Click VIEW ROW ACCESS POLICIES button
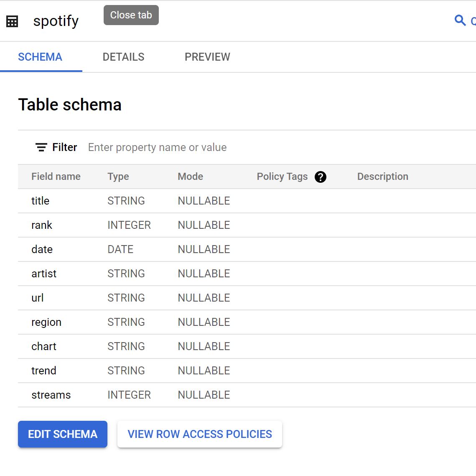Viewport: 476px width, 476px height. pyautogui.click(x=200, y=434)
